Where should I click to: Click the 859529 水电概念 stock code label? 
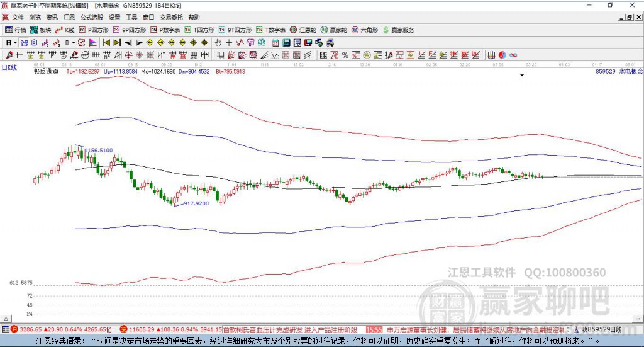coord(619,72)
